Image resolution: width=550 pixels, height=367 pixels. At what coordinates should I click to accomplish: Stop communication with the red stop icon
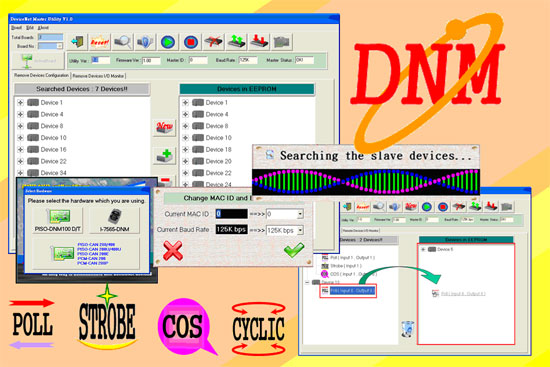click(x=191, y=42)
